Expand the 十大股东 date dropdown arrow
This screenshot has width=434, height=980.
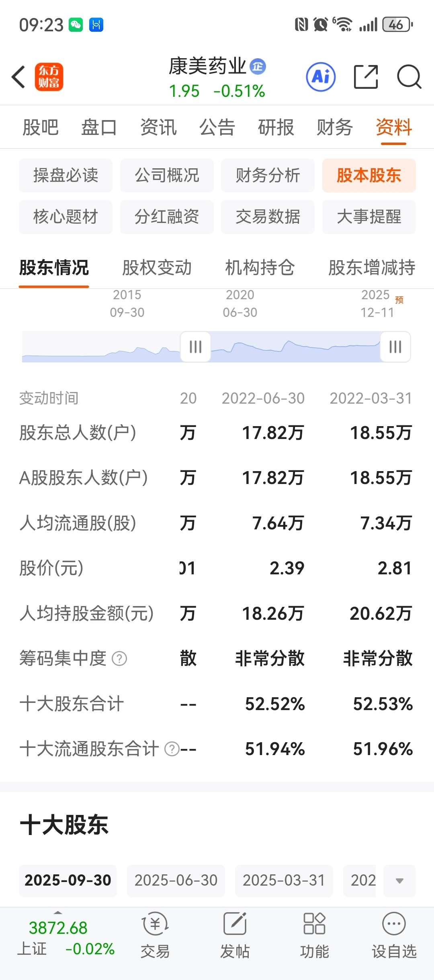(399, 881)
